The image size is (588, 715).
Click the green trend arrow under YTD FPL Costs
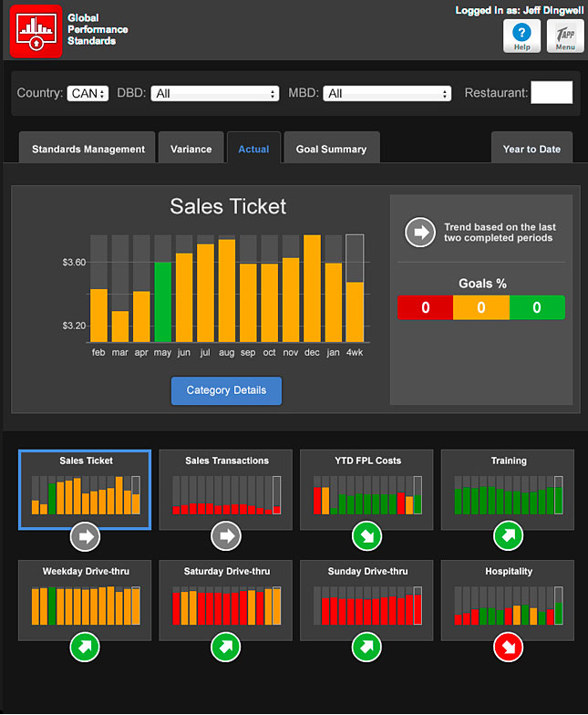click(367, 537)
